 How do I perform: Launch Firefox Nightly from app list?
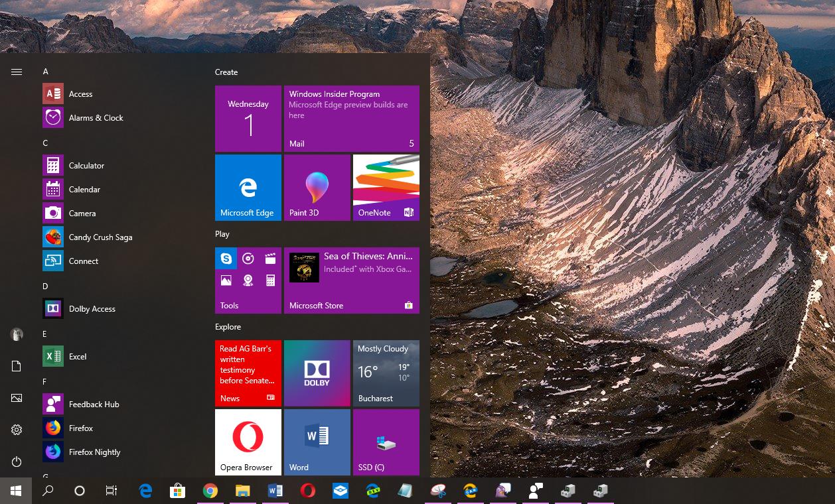119,452
